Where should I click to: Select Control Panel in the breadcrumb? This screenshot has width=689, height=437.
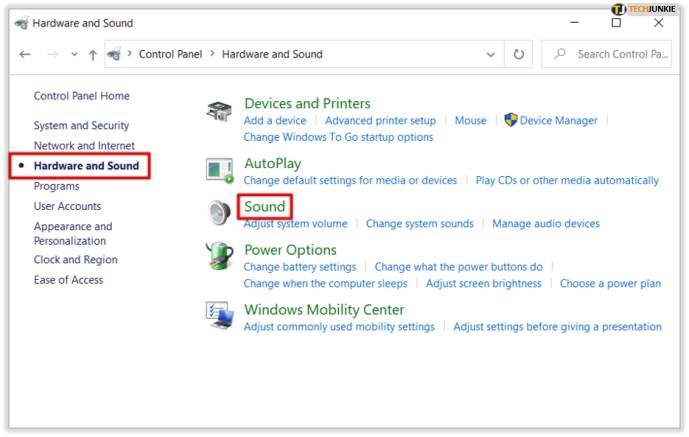click(x=170, y=54)
